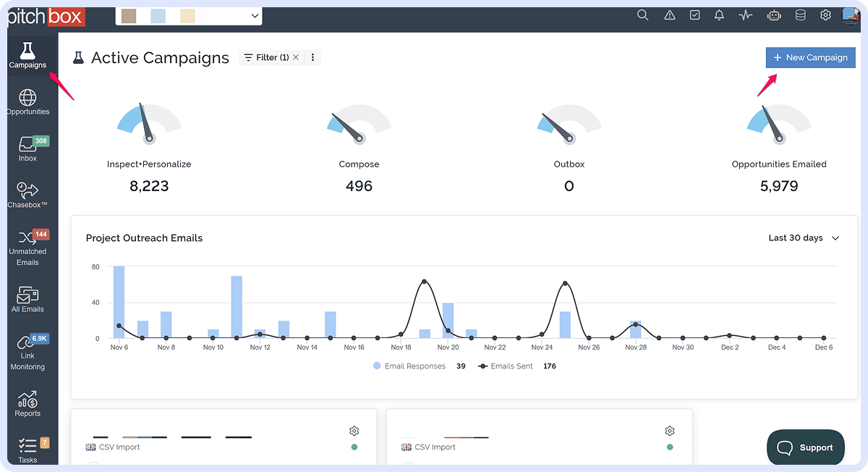Click the database stack icon
Viewport: 868px width, 472px height.
click(x=800, y=15)
